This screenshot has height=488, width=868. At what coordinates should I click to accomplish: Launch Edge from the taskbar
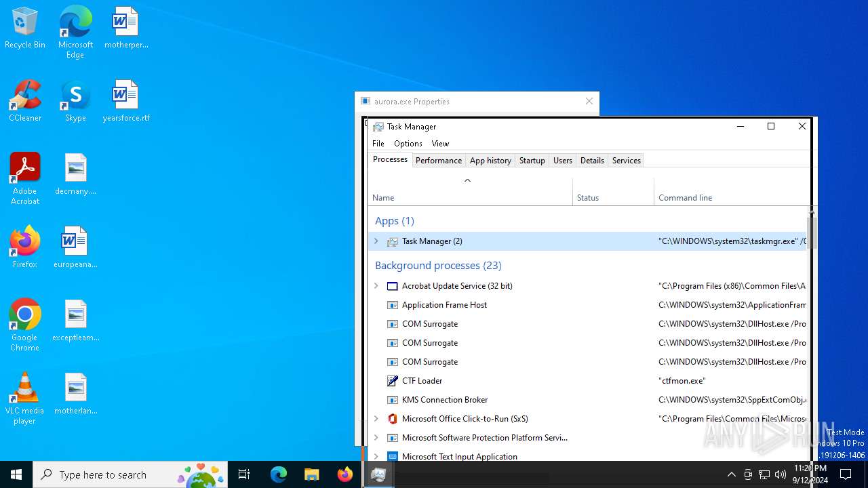click(x=279, y=474)
